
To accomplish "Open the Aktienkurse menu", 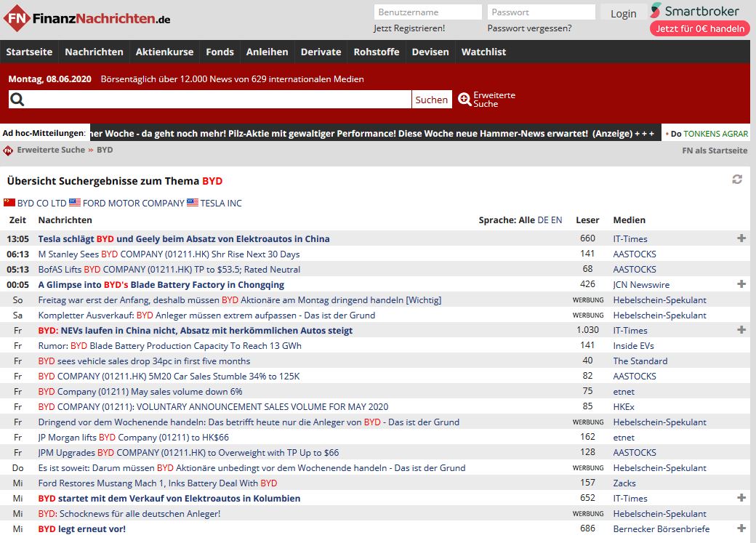I will (x=164, y=52).
